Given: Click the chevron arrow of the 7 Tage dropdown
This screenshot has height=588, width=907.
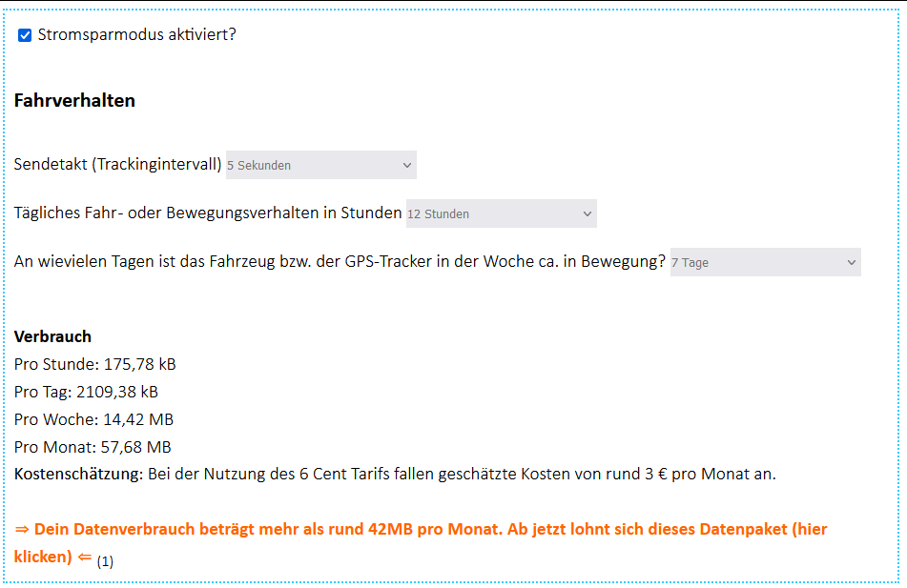Looking at the screenshot, I should 852,263.
